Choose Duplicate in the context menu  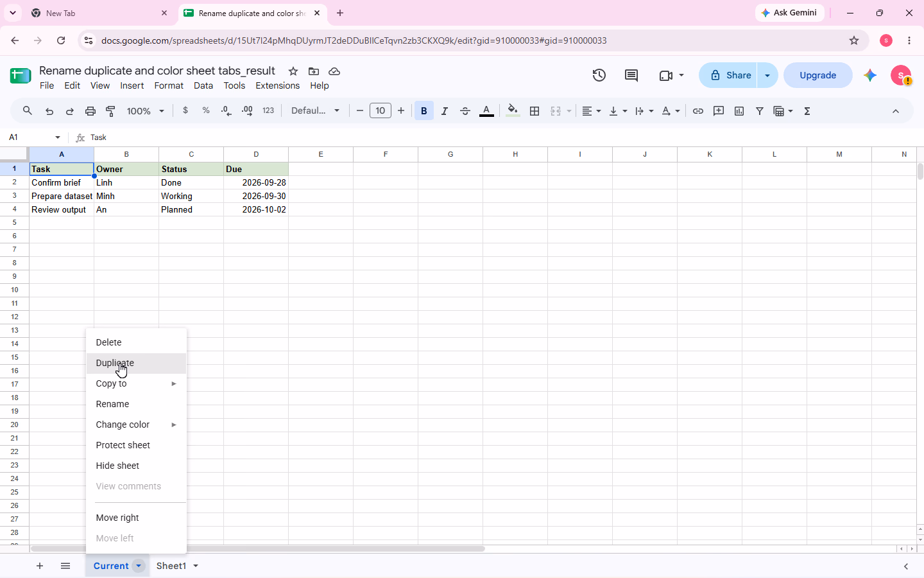click(136, 363)
